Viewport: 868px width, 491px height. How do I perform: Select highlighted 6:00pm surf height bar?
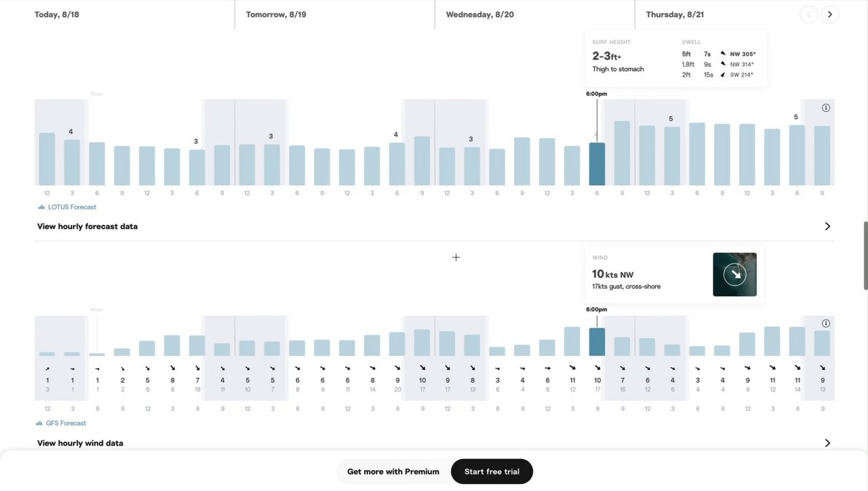click(597, 164)
